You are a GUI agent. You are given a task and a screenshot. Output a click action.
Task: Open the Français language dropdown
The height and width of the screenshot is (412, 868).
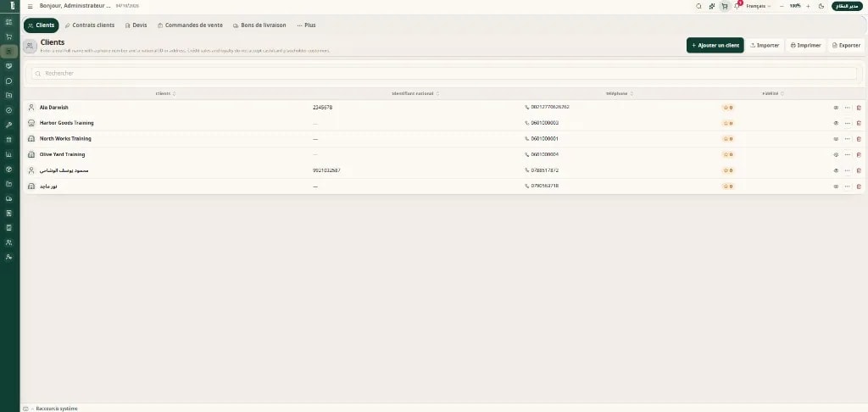coord(759,6)
